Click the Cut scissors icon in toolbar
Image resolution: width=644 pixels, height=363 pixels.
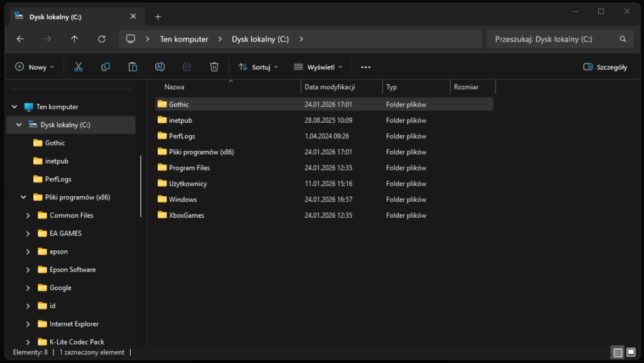click(79, 67)
